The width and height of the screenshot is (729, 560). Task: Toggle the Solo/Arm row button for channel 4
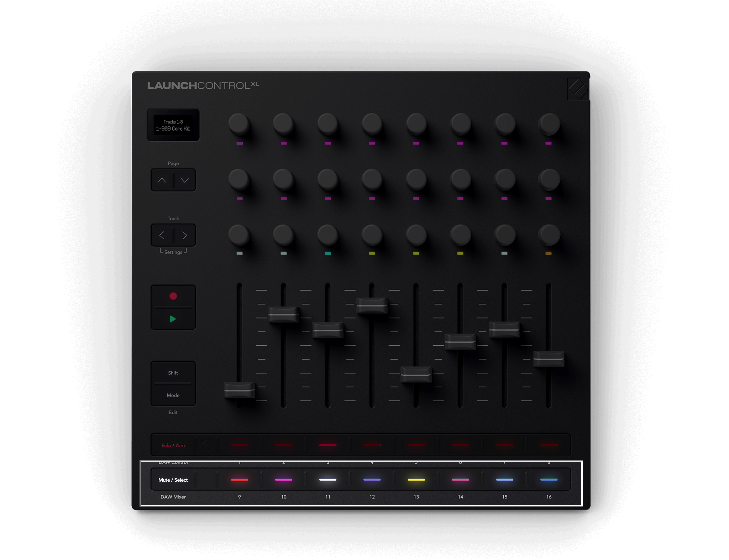point(372,445)
